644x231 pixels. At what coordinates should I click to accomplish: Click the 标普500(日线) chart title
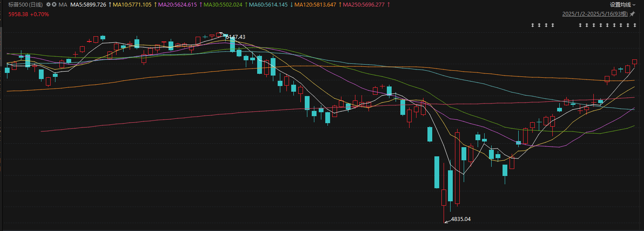[x=25, y=4]
